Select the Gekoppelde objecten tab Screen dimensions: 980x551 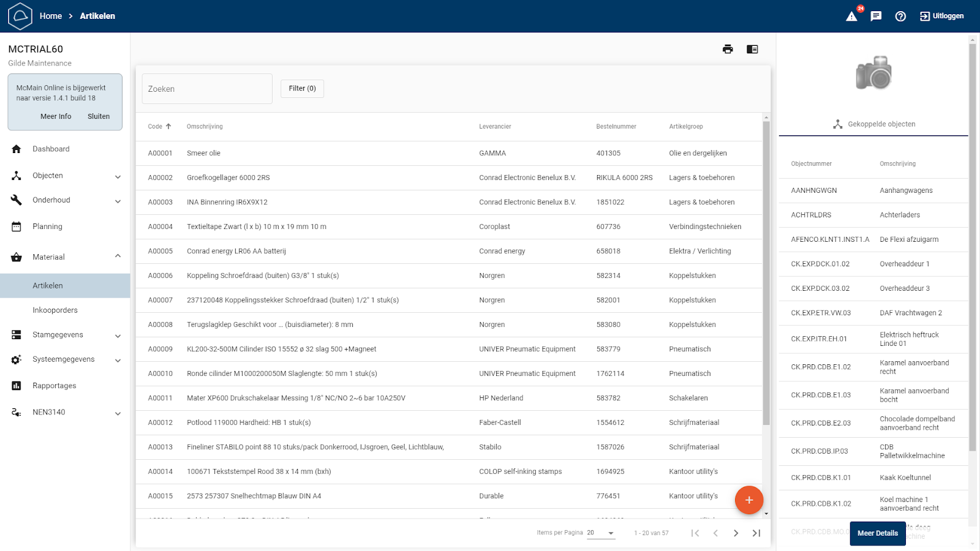873,124
